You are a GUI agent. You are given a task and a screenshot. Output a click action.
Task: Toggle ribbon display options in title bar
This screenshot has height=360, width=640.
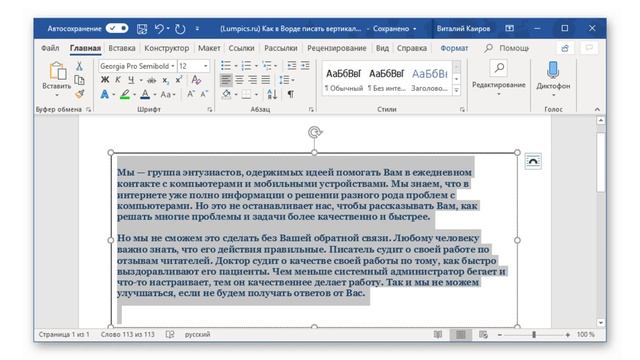pos(509,28)
